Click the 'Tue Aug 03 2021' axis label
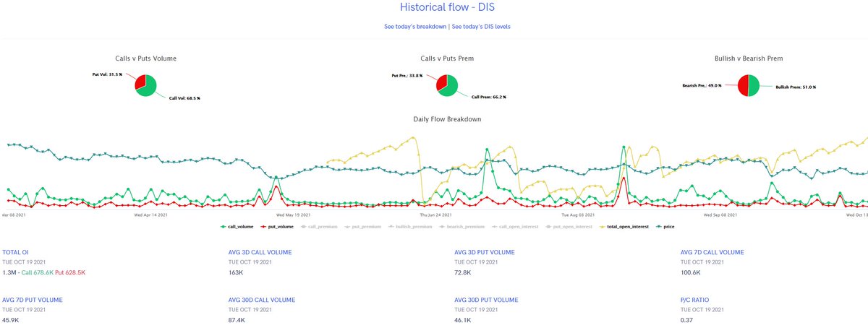Screen dimensions: 868x333 [x=578, y=215]
